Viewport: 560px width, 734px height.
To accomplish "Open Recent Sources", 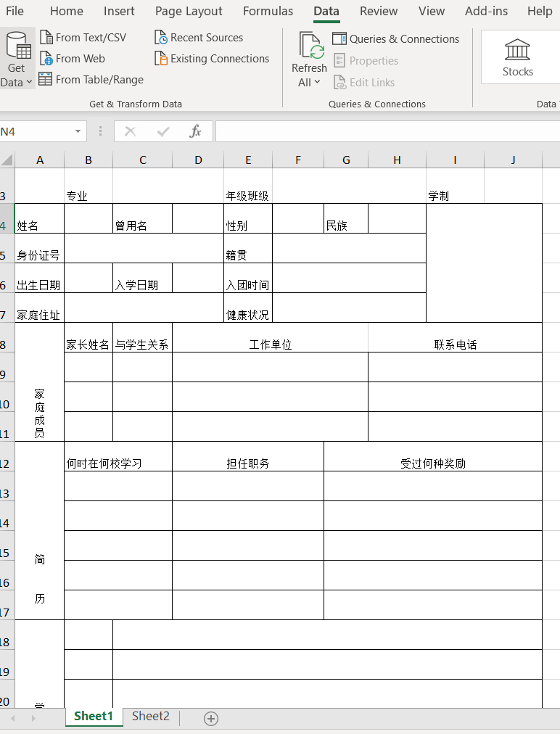I will point(199,38).
